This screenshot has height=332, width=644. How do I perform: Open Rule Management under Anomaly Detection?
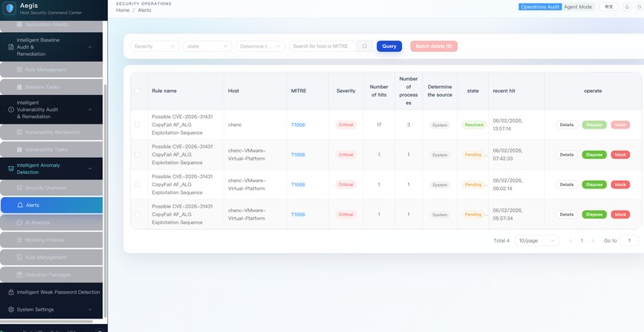point(51,257)
